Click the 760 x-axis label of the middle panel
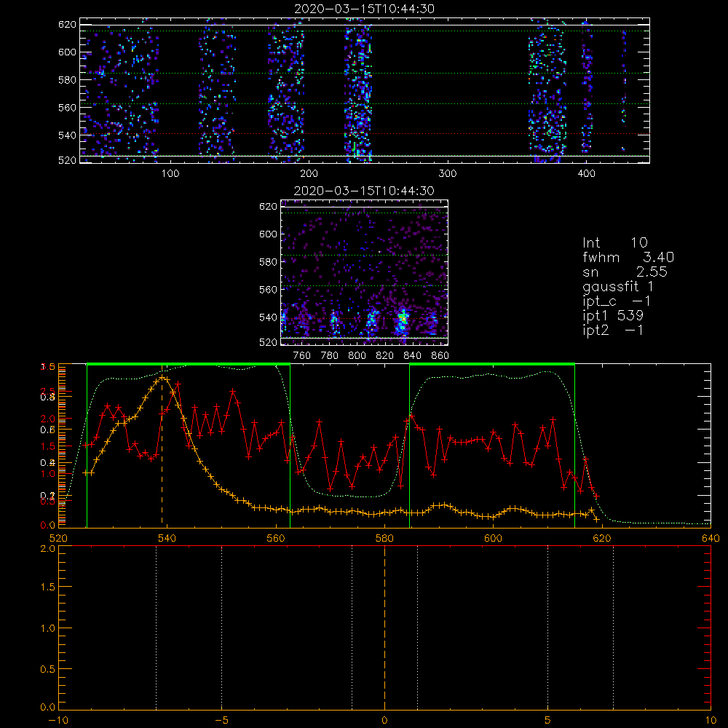Viewport: 728px width, 728px height. 302,356
